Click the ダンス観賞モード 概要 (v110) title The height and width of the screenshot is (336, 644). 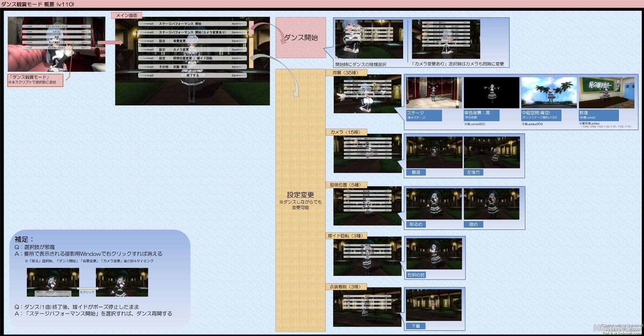point(38,4)
